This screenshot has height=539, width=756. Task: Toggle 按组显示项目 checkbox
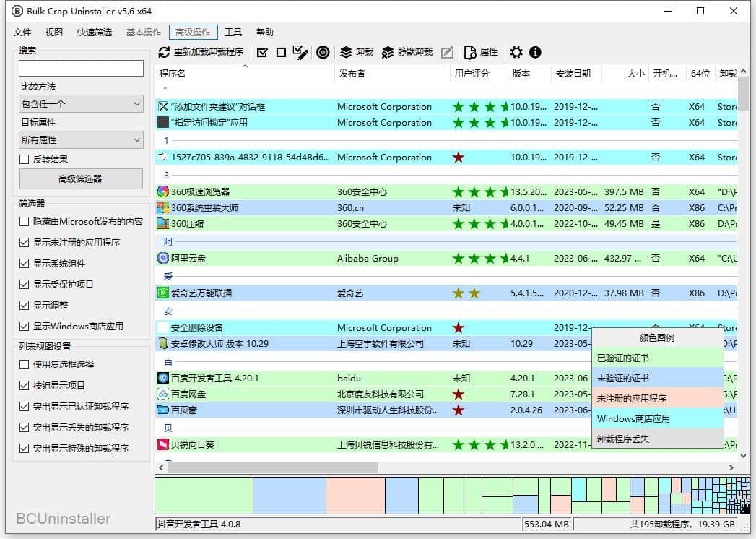(x=24, y=386)
